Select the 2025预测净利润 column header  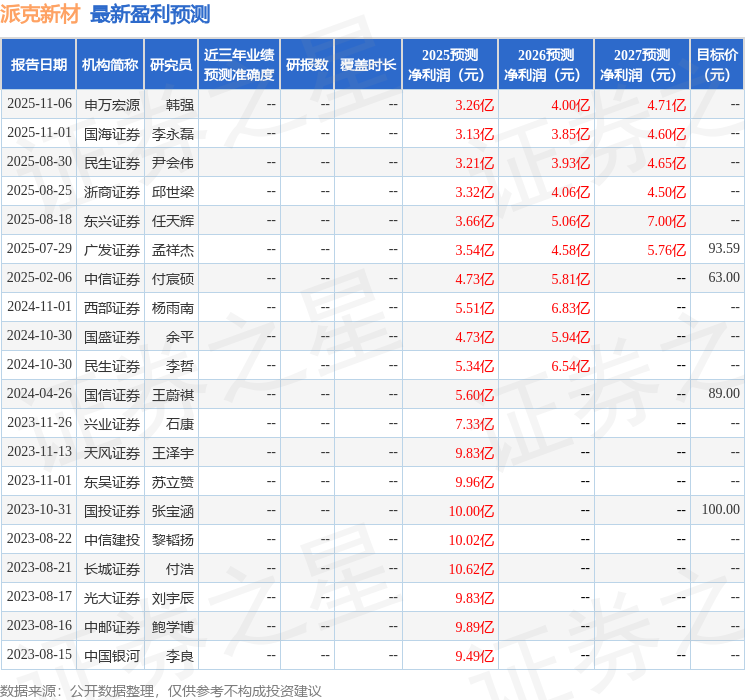click(x=449, y=65)
